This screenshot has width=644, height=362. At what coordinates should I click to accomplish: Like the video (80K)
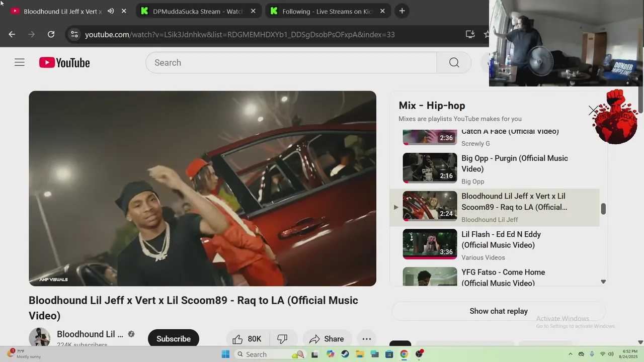(248, 338)
